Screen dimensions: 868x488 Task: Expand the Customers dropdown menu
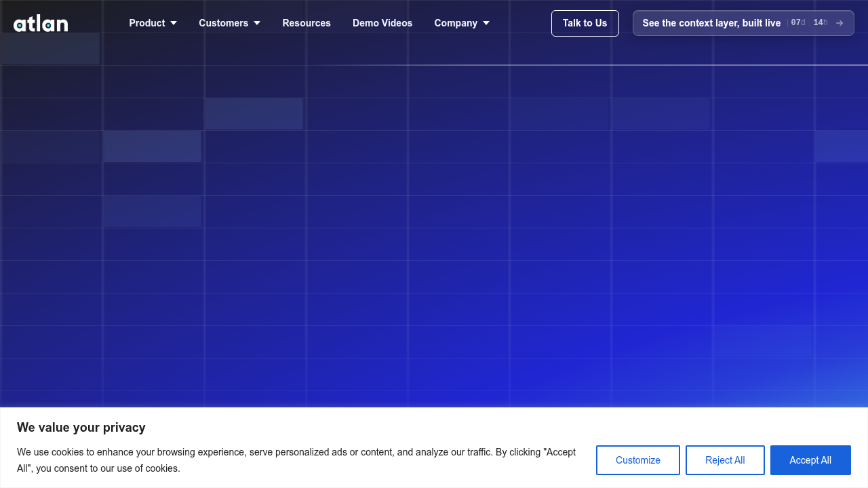click(x=230, y=23)
